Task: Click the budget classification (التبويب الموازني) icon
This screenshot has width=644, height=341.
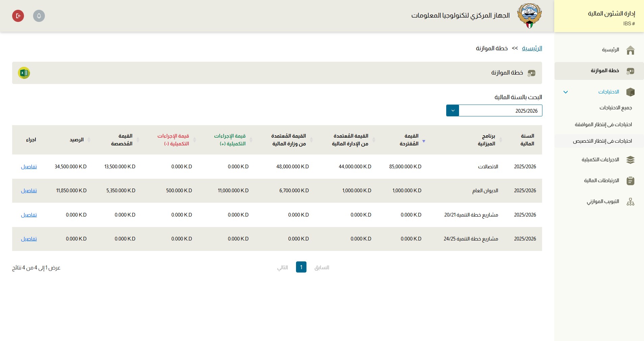Action: [x=631, y=202]
